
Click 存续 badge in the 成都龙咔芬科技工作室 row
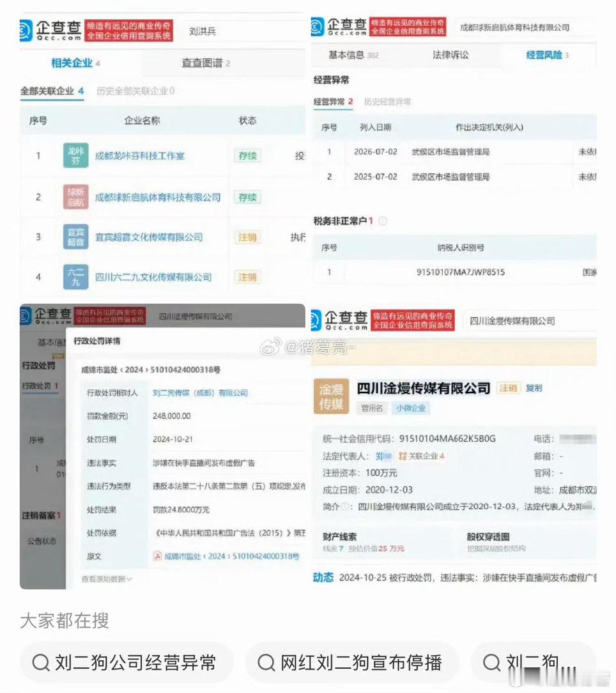click(x=247, y=155)
